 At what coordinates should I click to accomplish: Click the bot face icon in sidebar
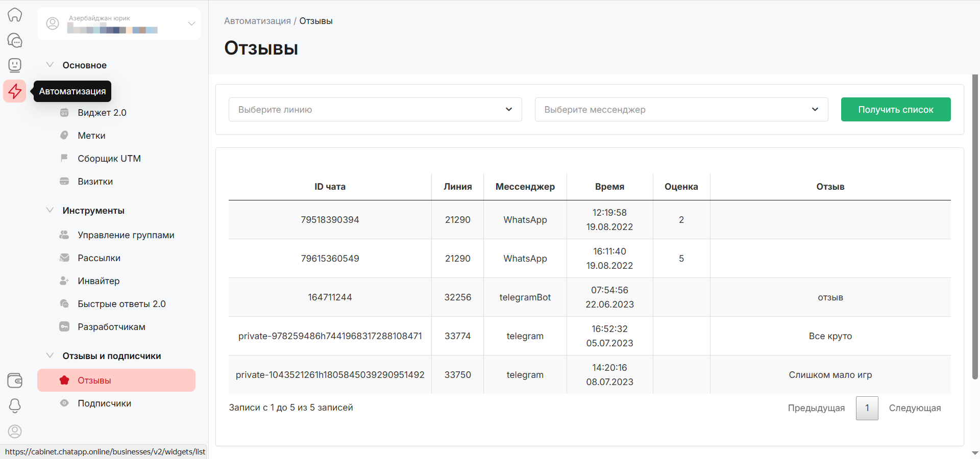(15, 65)
